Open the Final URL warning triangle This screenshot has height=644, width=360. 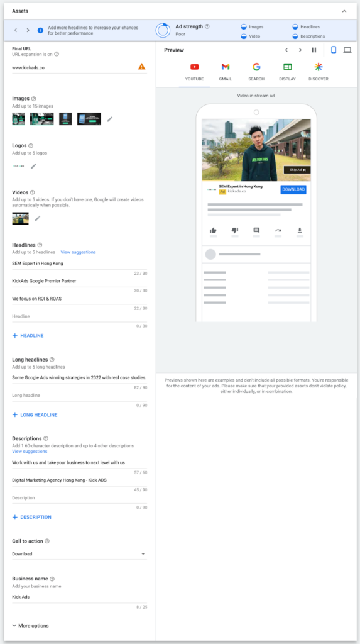(141, 67)
